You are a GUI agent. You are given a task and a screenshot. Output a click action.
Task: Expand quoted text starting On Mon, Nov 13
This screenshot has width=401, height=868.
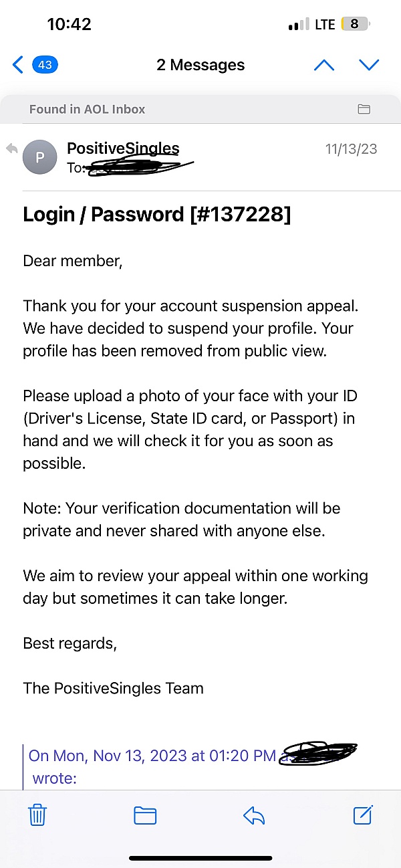point(152,756)
